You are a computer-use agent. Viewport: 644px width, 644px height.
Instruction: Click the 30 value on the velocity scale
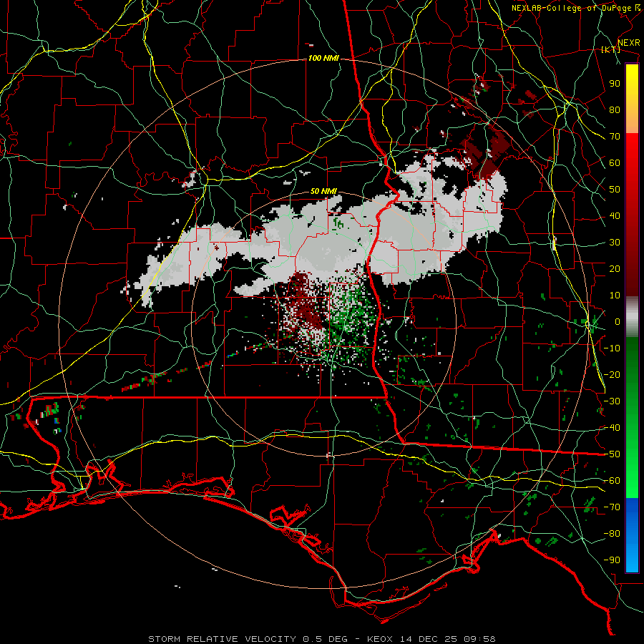(615, 243)
